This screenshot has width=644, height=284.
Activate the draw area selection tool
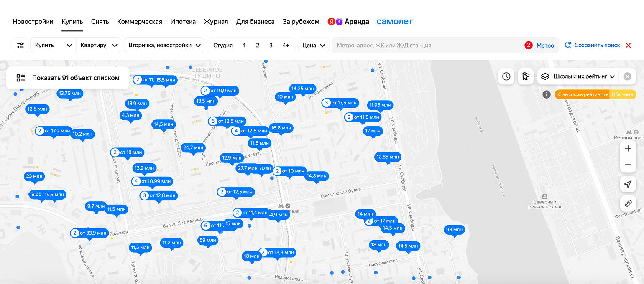click(526, 76)
